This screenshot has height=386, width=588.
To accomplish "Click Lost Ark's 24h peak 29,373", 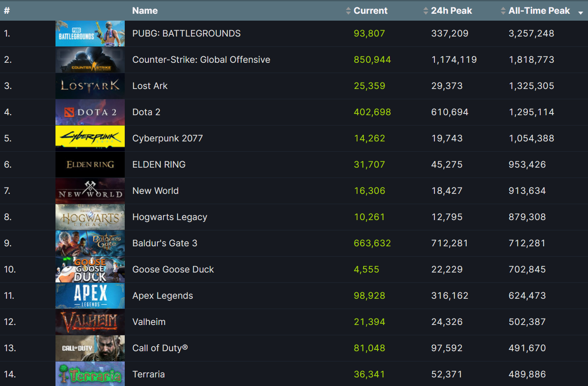I will [447, 86].
